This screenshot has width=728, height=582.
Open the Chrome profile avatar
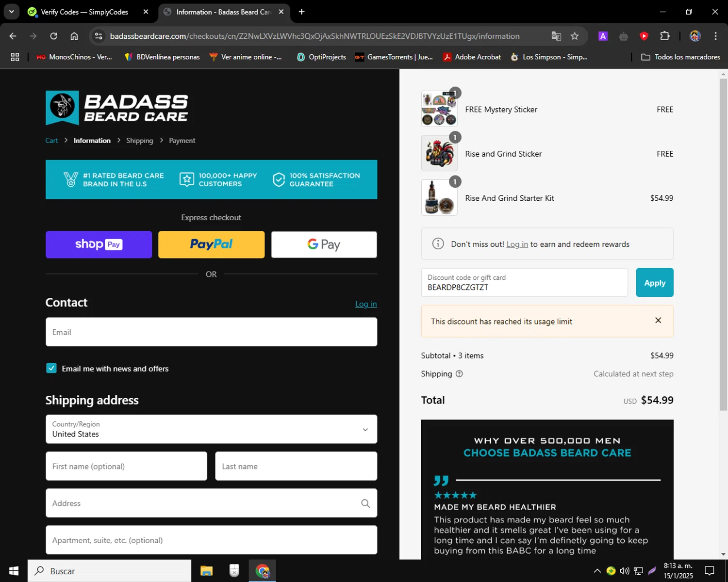click(695, 36)
